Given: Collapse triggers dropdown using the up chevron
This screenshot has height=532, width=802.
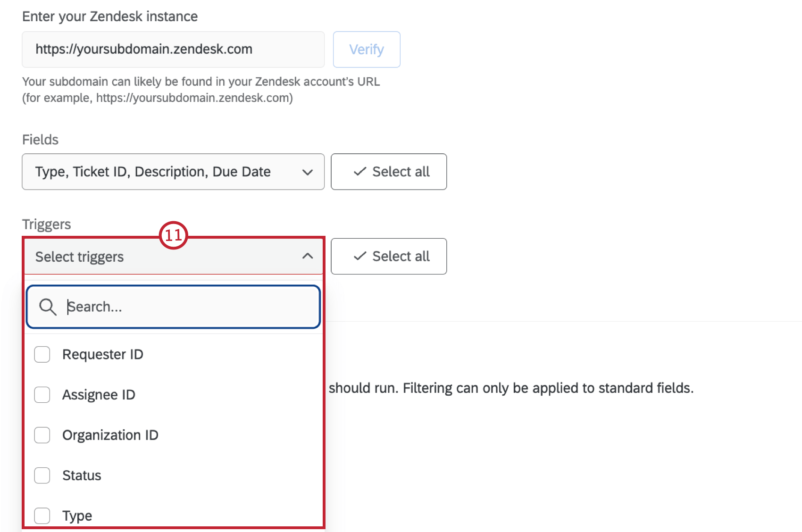Looking at the screenshot, I should point(308,256).
